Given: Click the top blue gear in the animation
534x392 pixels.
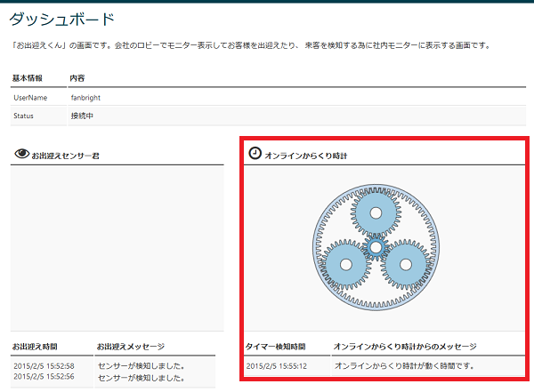Looking at the screenshot, I should [376, 213].
